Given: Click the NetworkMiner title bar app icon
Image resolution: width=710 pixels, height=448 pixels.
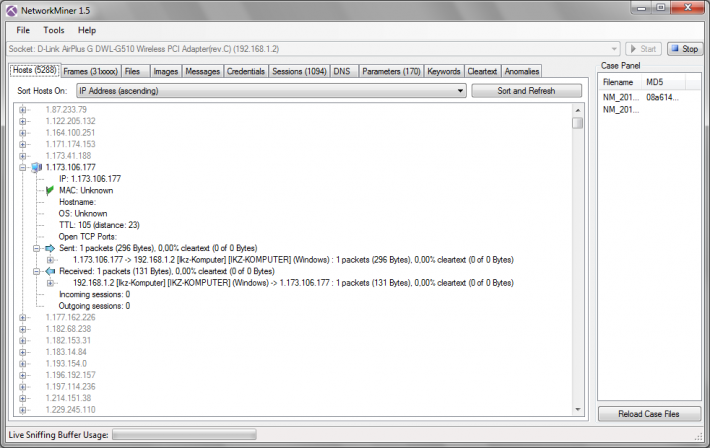Looking at the screenshot, I should click(11, 10).
